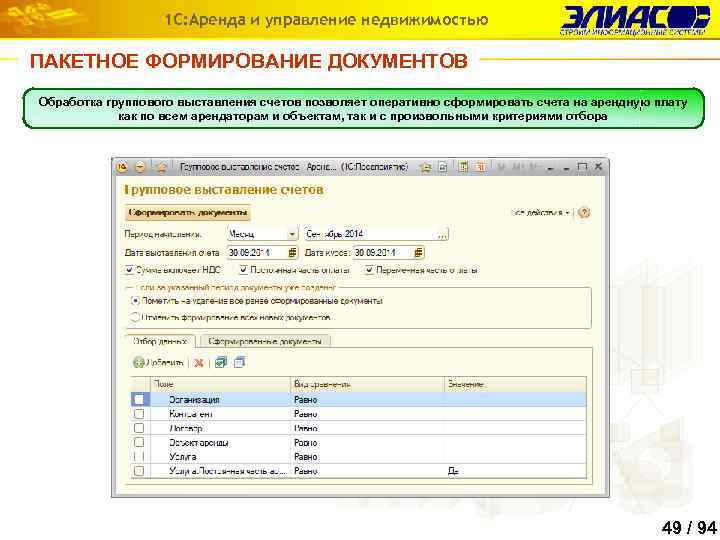Image resolution: width=720 pixels, height=540 pixels.
Task: Enable the Услуга filter checkbox
Action: pyautogui.click(x=139, y=457)
